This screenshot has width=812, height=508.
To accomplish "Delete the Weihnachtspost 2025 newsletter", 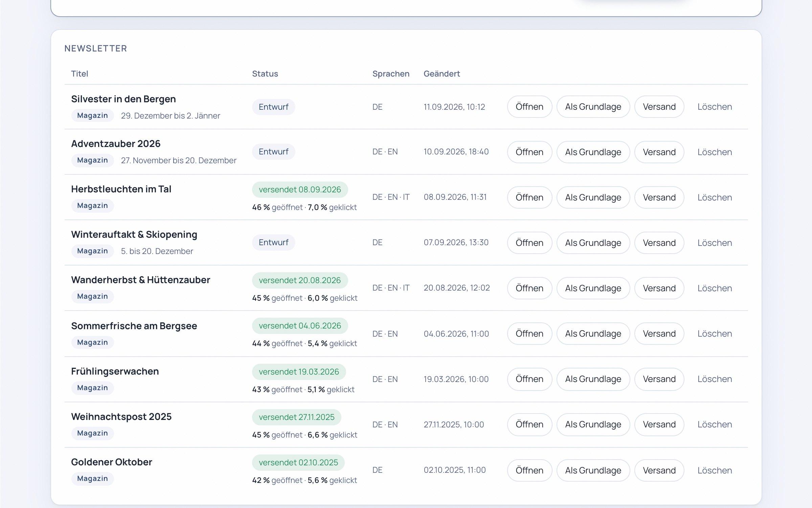I will coord(715,424).
